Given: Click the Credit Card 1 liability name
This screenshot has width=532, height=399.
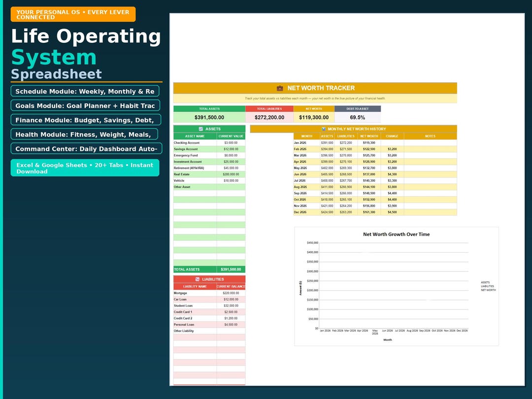Looking at the screenshot, I should click(183, 312).
